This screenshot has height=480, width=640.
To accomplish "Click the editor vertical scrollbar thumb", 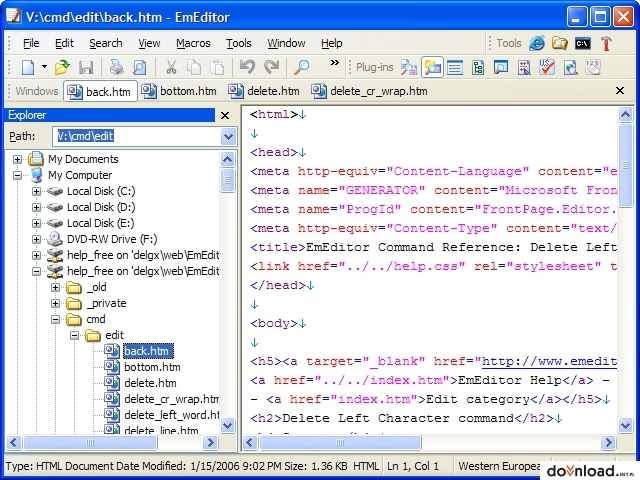I will pyautogui.click(x=625, y=165).
